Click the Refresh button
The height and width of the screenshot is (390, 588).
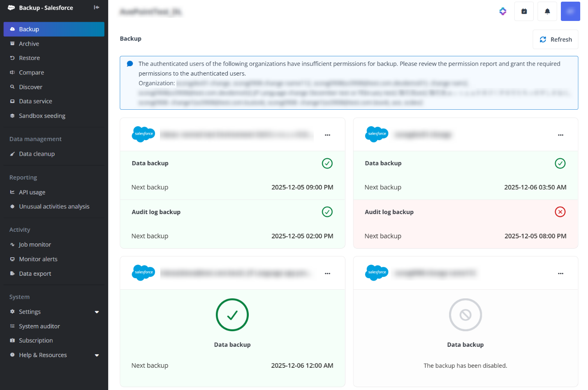[x=555, y=39]
